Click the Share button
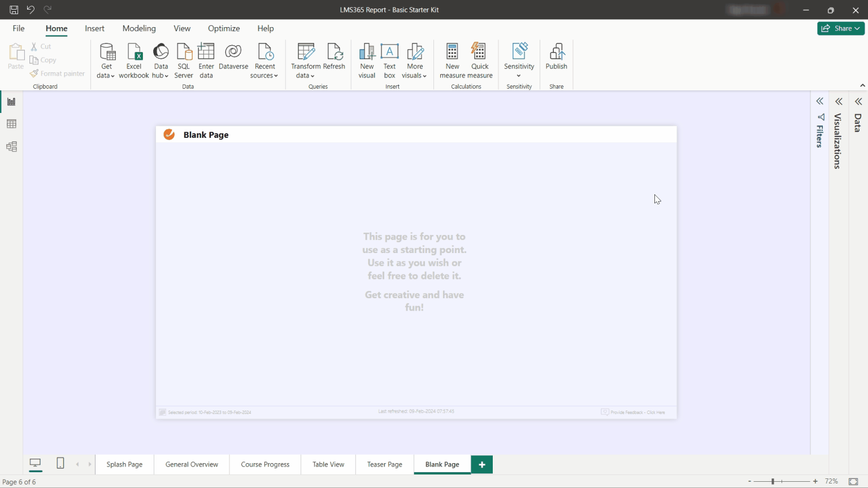 840,28
